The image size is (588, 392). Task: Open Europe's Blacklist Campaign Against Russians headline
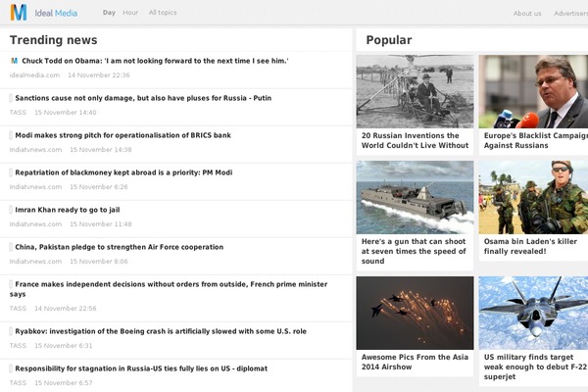coord(535,140)
